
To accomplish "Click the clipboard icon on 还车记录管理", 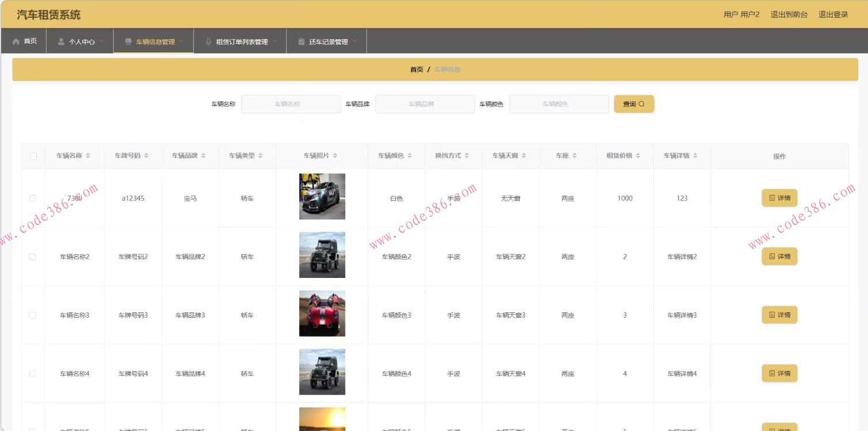I will click(x=301, y=40).
